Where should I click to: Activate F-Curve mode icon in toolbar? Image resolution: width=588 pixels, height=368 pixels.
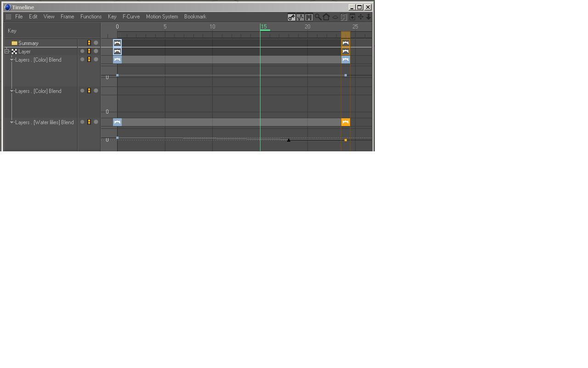300,17
